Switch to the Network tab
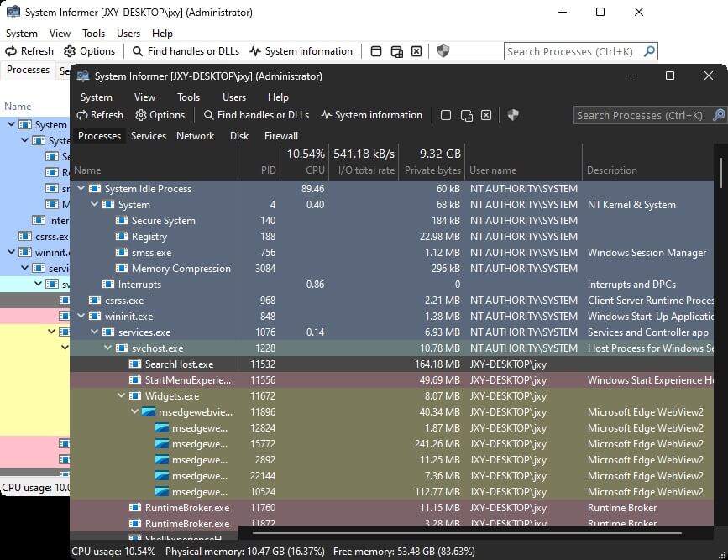The width and height of the screenshot is (728, 560). coord(195,136)
